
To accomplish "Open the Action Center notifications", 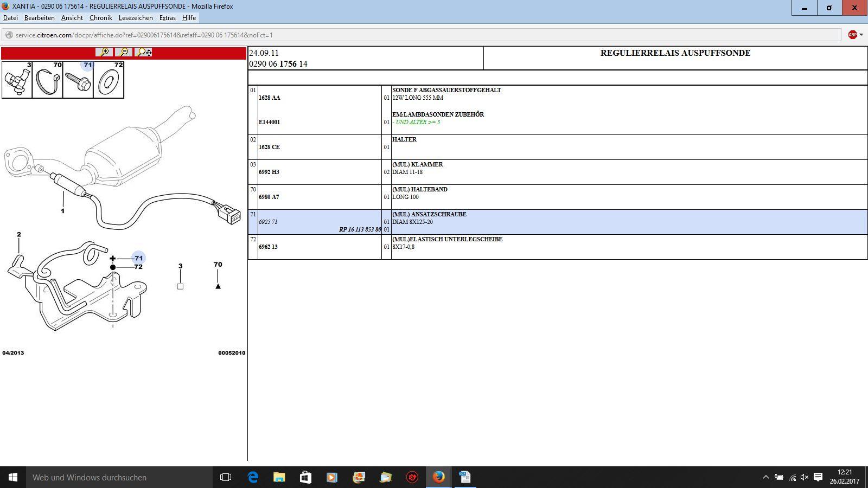I will coord(818,477).
